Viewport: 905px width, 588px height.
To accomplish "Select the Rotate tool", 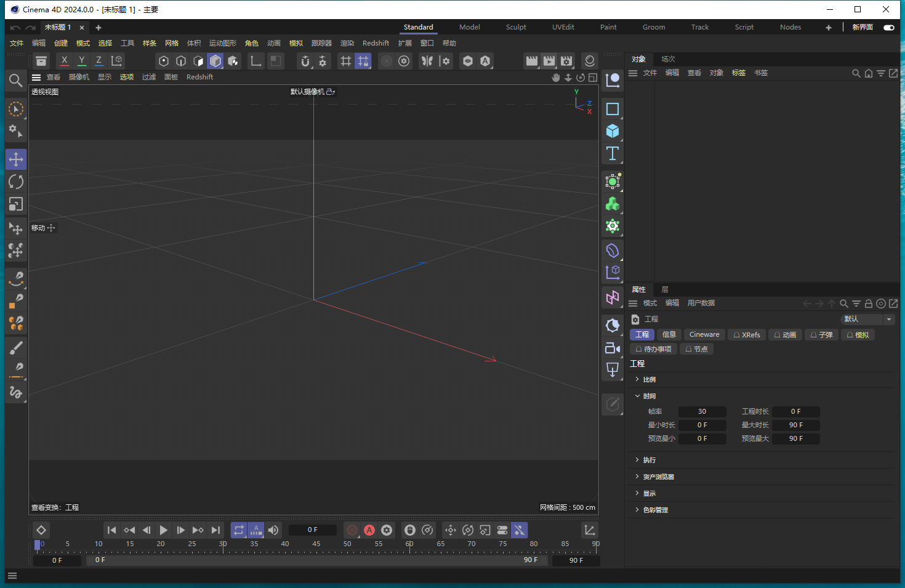I will (16, 182).
